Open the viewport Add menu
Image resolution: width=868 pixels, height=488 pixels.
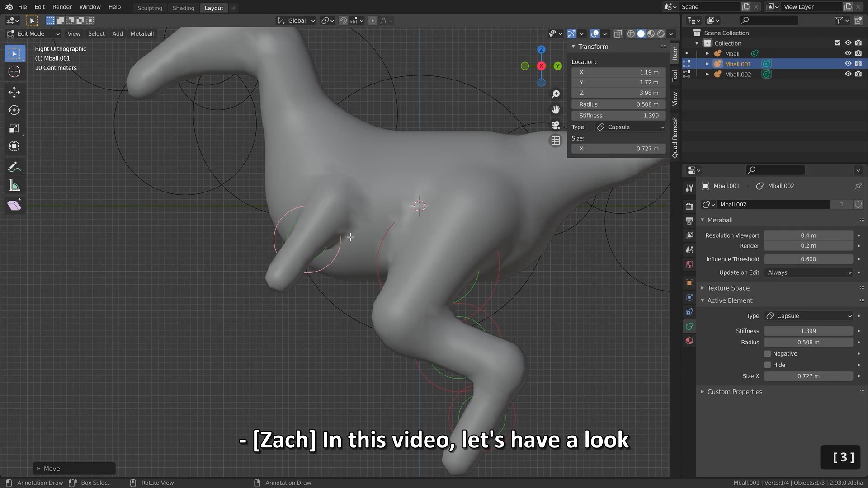coord(118,33)
